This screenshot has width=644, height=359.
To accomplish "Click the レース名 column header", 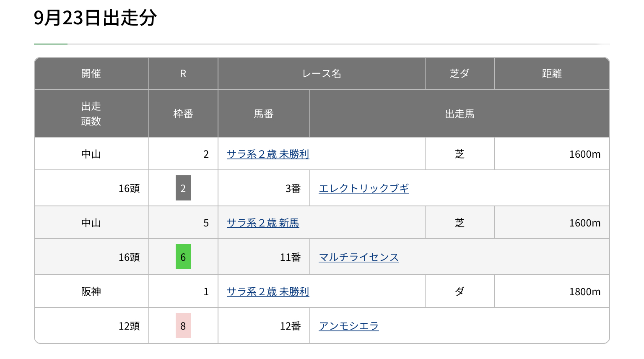I will pos(321,74).
